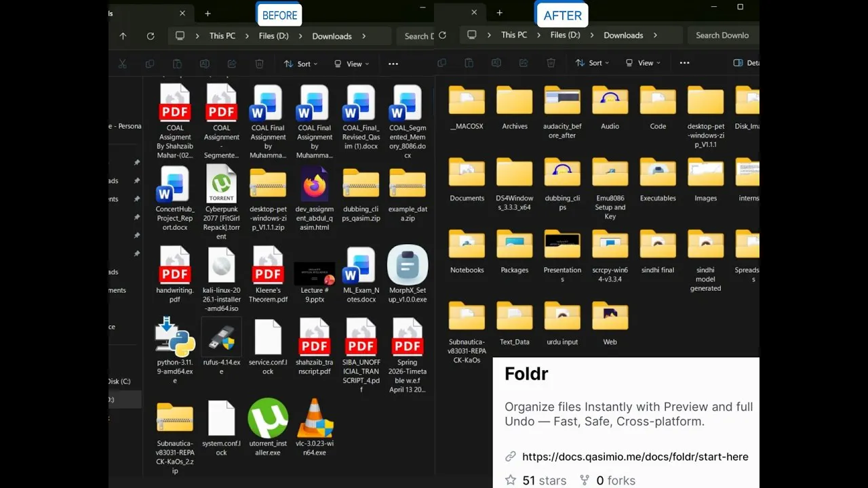Click This PC in the left BEFORE window breadcrumb
This screenshot has width=868, height=488.
point(222,36)
